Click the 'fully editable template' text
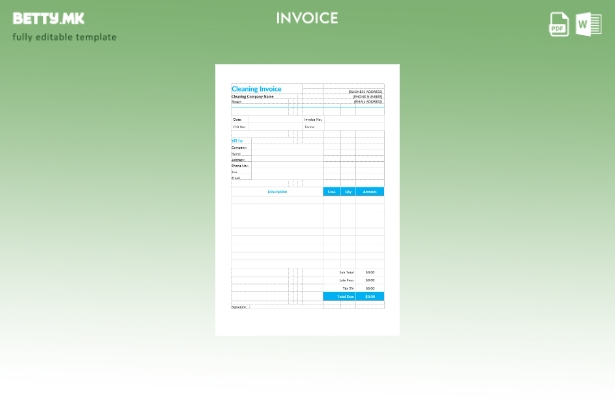Image resolution: width=615 pixels, height=400 pixels. (x=64, y=37)
